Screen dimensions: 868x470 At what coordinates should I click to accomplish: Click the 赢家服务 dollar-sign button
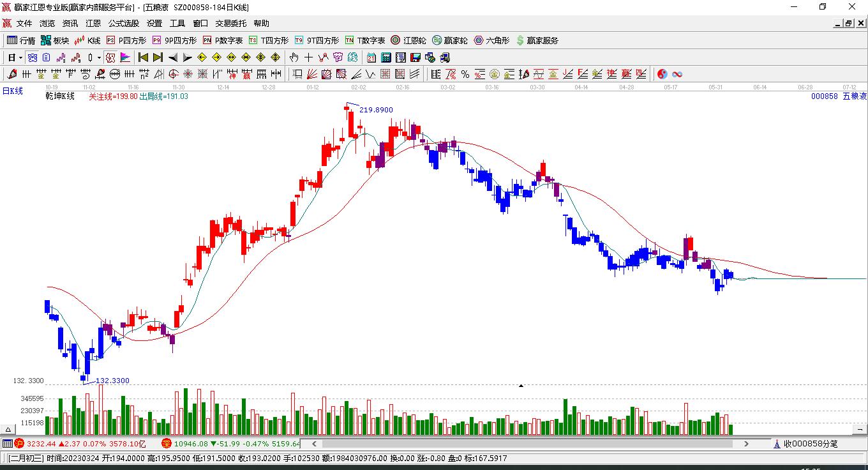537,40
